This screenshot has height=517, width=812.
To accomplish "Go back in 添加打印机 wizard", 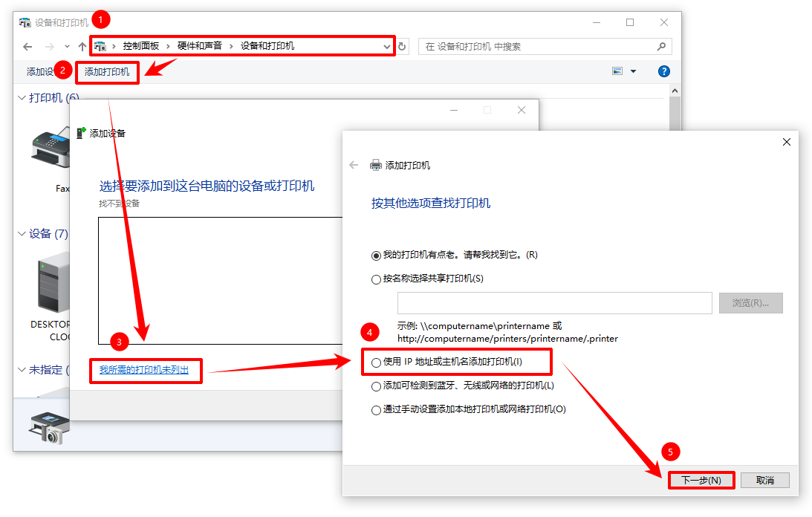I will point(354,165).
